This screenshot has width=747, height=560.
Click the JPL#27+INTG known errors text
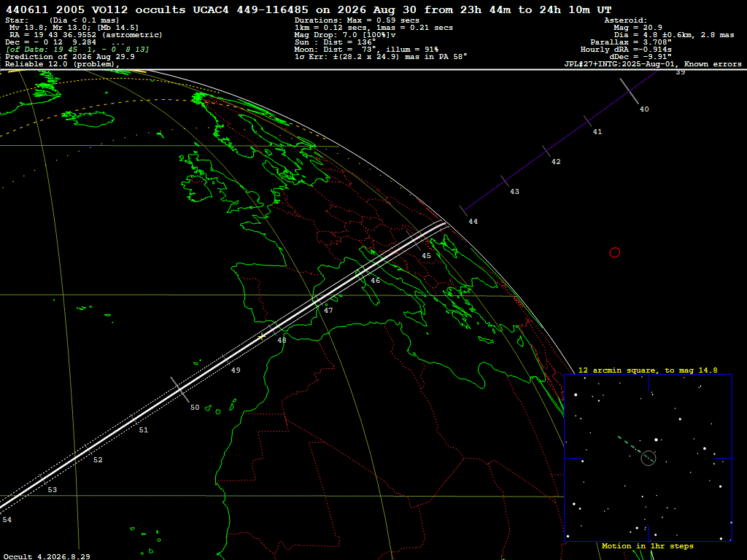pyautogui.click(x=653, y=64)
